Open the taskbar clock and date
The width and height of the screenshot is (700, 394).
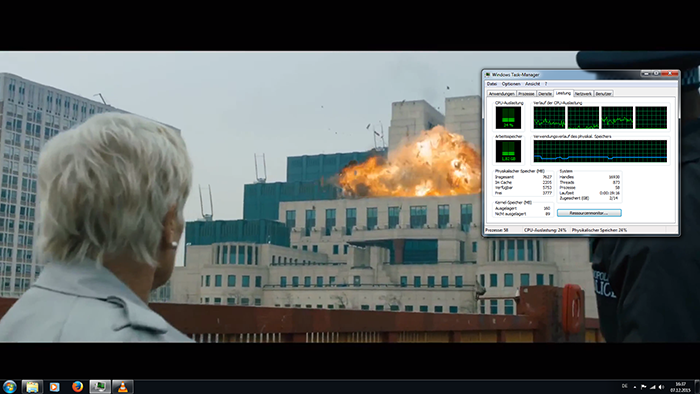680,387
